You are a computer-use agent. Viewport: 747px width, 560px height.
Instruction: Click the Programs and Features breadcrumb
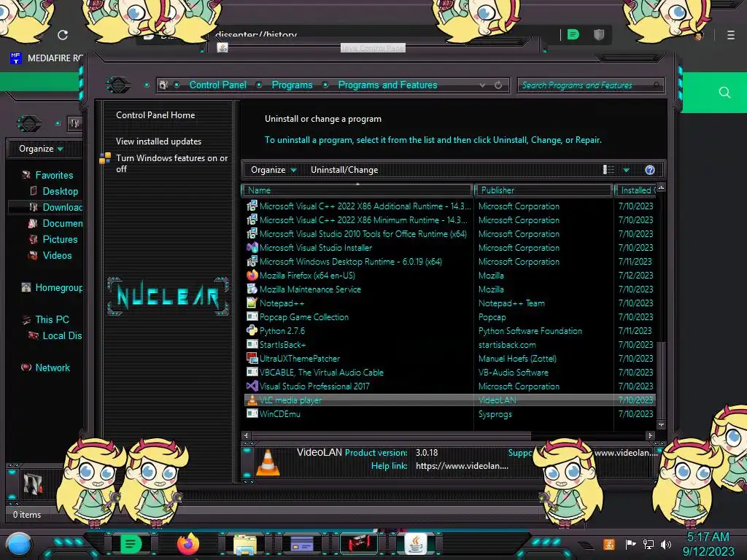[x=387, y=85]
